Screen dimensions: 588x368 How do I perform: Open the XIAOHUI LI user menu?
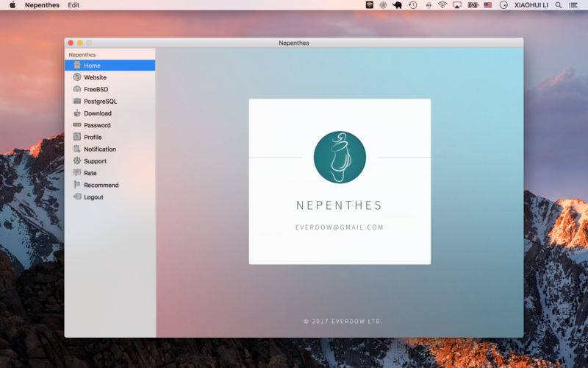coord(531,5)
